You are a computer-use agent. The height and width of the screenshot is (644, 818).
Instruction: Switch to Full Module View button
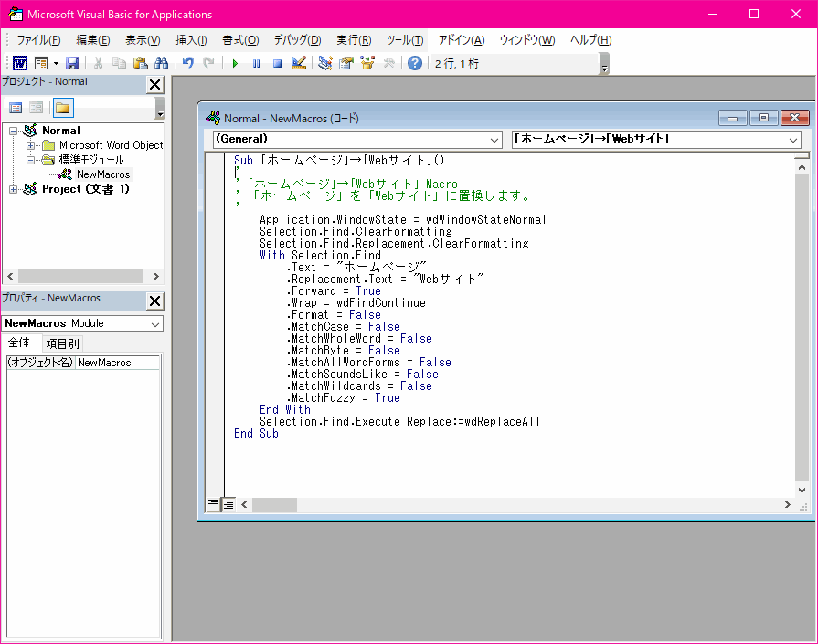click(228, 503)
